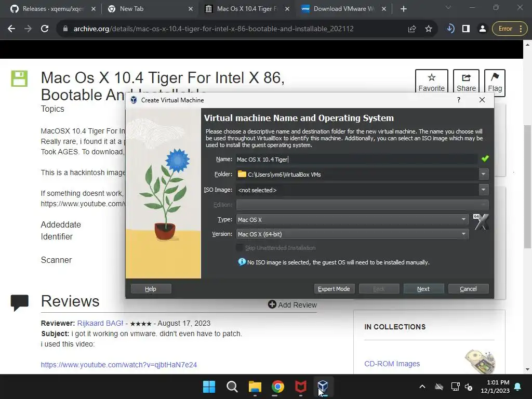Image resolution: width=532 pixels, height=399 pixels.
Task: Reload the archive.org page
Action: point(45,29)
